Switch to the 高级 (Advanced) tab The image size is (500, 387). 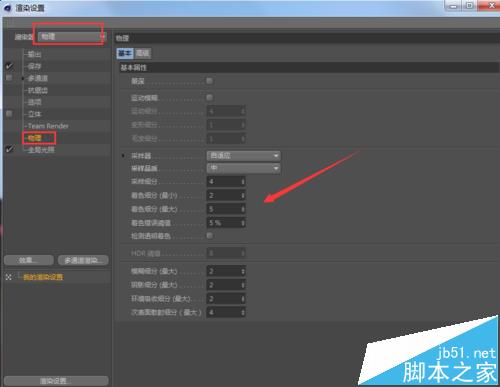click(143, 53)
